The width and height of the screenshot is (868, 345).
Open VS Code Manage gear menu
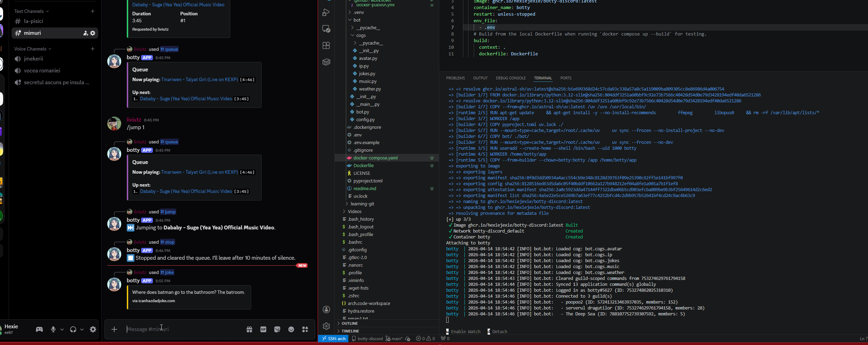[x=326, y=326]
